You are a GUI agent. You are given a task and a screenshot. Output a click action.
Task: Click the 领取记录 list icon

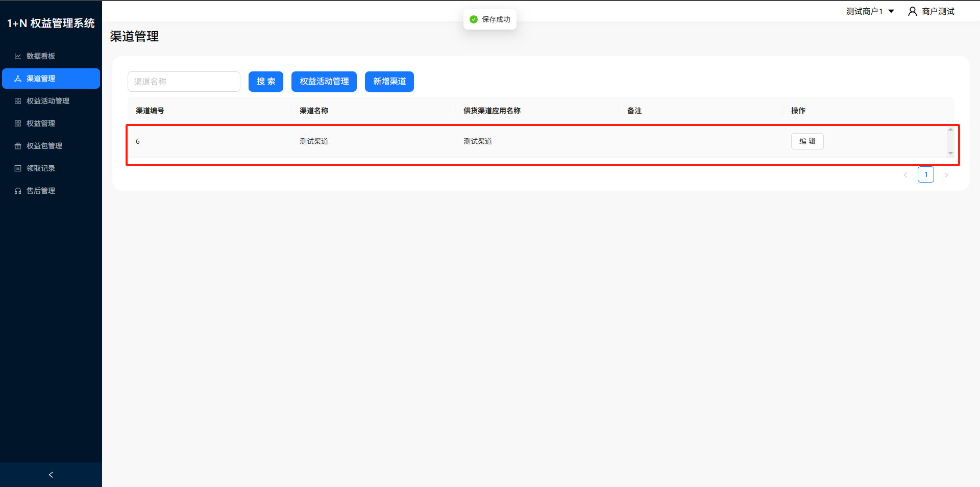click(18, 168)
